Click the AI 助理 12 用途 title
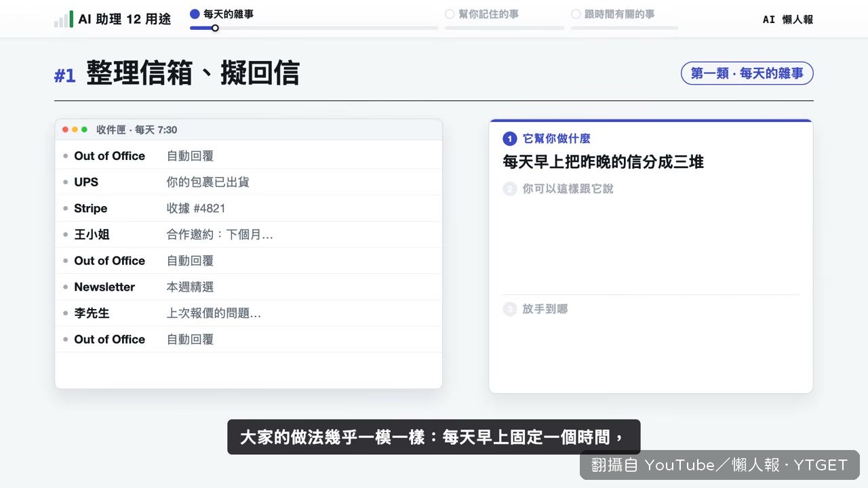Image resolution: width=868 pixels, height=488 pixels. [x=125, y=19]
